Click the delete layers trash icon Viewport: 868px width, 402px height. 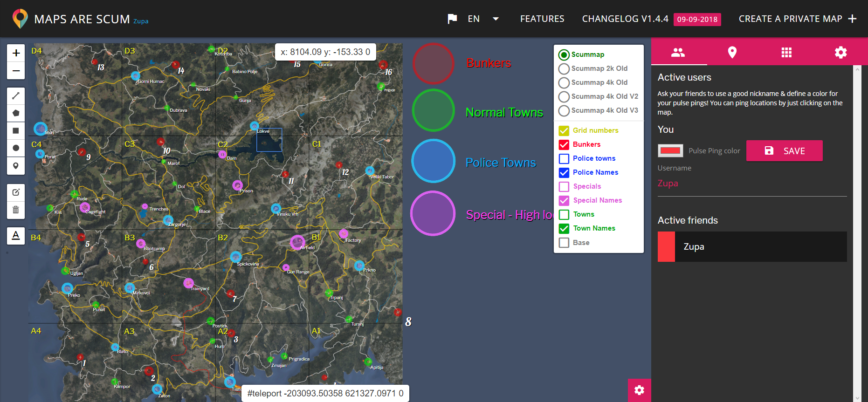pos(16,210)
